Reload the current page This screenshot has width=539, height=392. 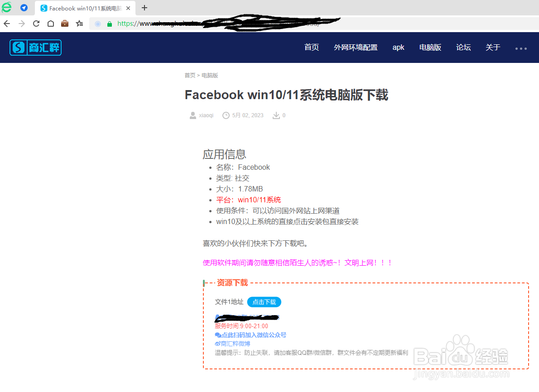pyautogui.click(x=36, y=24)
